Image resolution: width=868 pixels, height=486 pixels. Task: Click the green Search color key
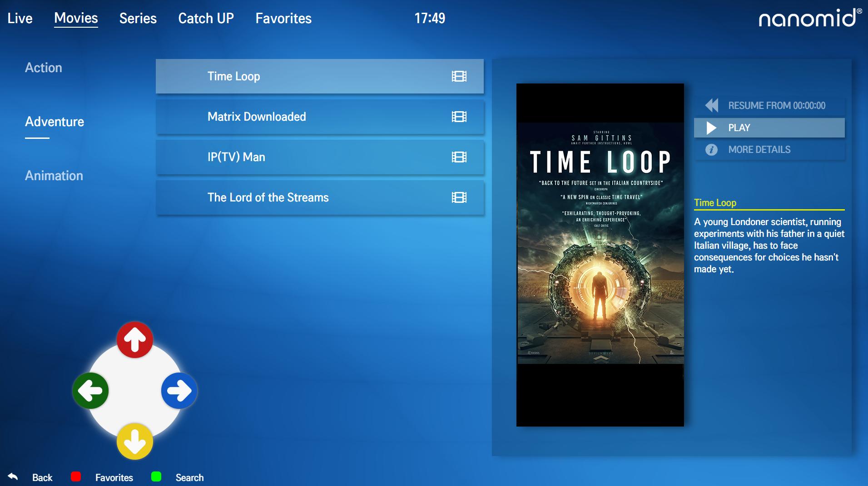(156, 476)
